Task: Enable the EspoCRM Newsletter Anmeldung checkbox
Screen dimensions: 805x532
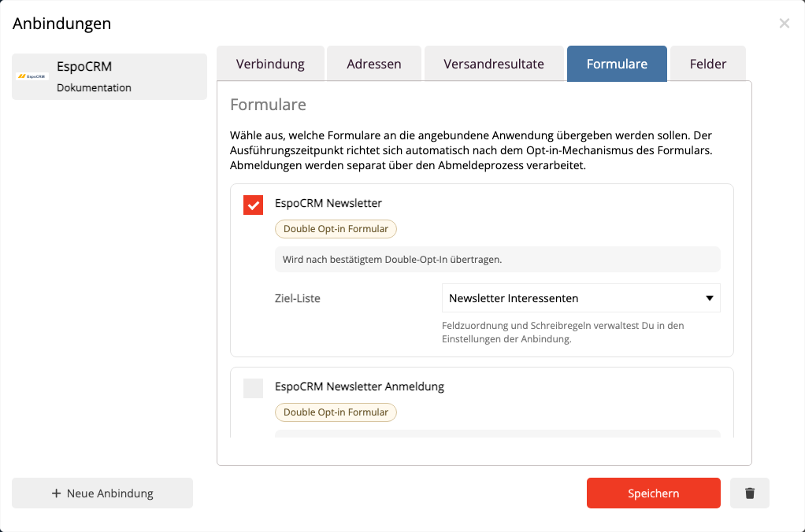Action: [253, 388]
